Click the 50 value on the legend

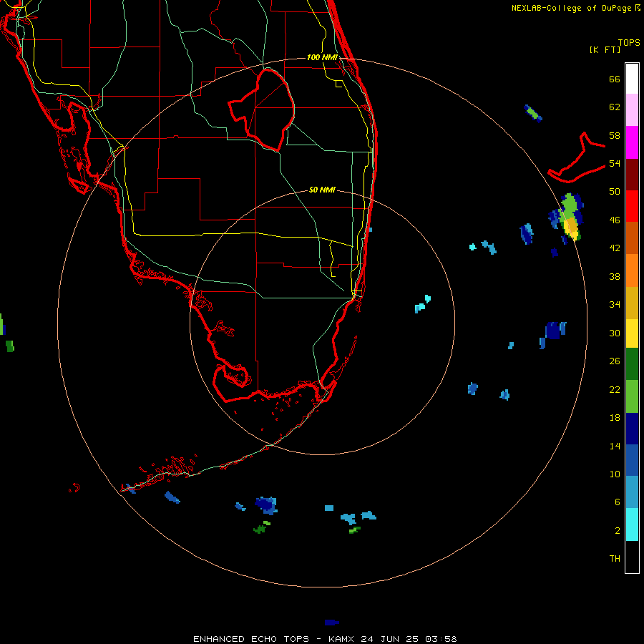tap(615, 192)
